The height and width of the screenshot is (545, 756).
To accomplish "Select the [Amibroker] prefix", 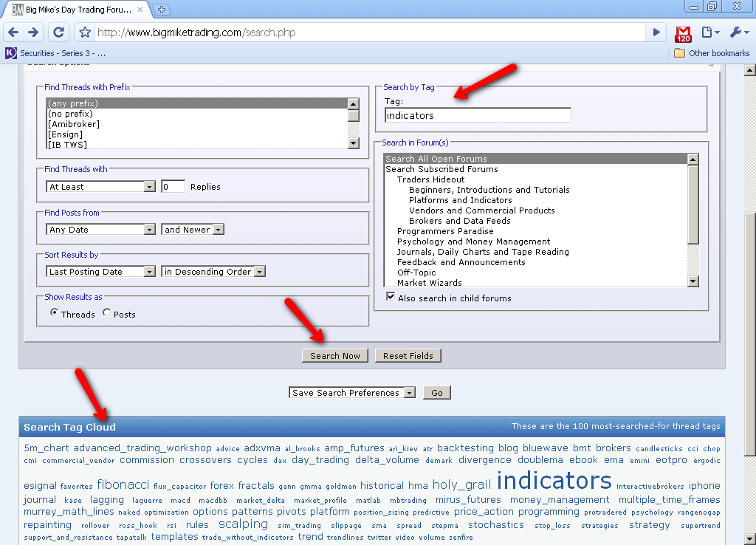I will 197,124.
